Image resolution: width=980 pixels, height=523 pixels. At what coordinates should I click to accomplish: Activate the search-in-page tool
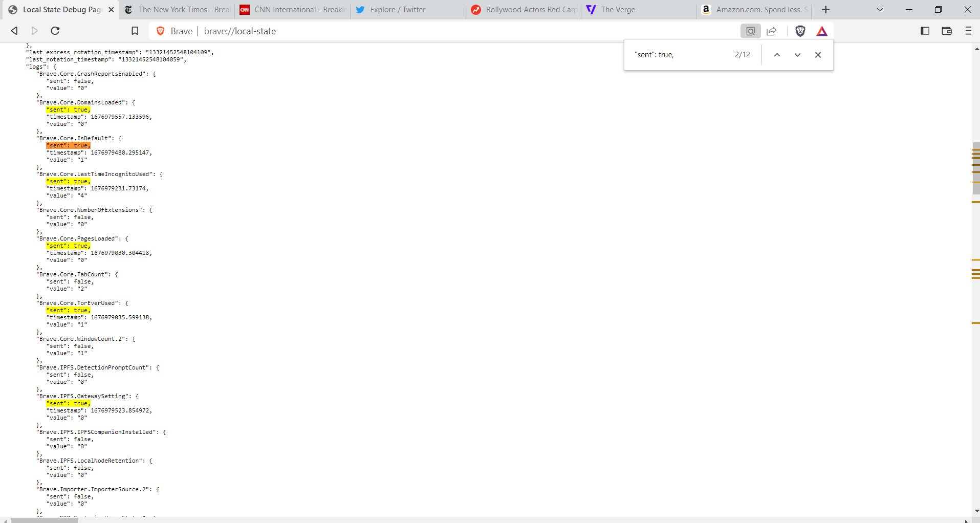point(750,31)
